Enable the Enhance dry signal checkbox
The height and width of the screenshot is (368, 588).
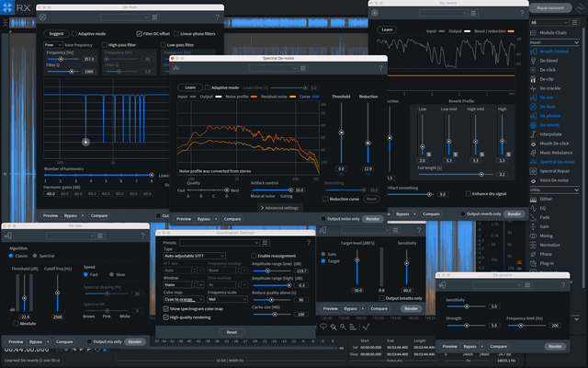tap(468, 194)
